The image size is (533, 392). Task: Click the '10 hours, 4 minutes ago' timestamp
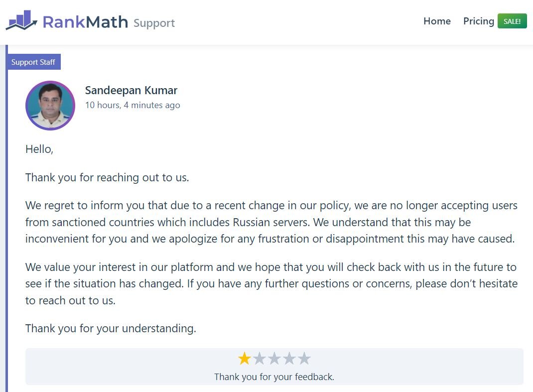pos(133,105)
